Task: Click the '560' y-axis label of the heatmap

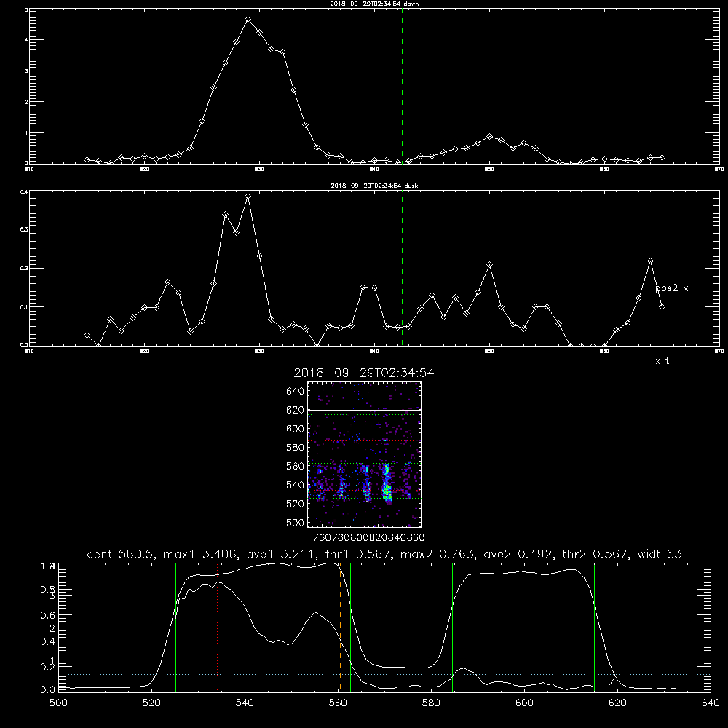Action: tap(295, 466)
